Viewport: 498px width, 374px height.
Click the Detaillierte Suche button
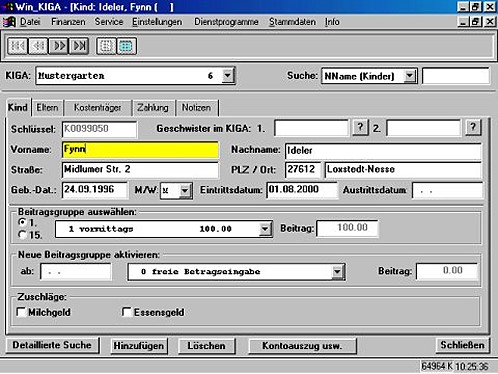click(x=52, y=345)
